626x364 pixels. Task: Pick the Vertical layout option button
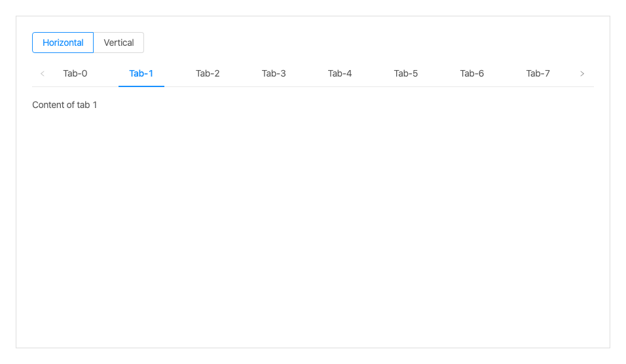119,43
